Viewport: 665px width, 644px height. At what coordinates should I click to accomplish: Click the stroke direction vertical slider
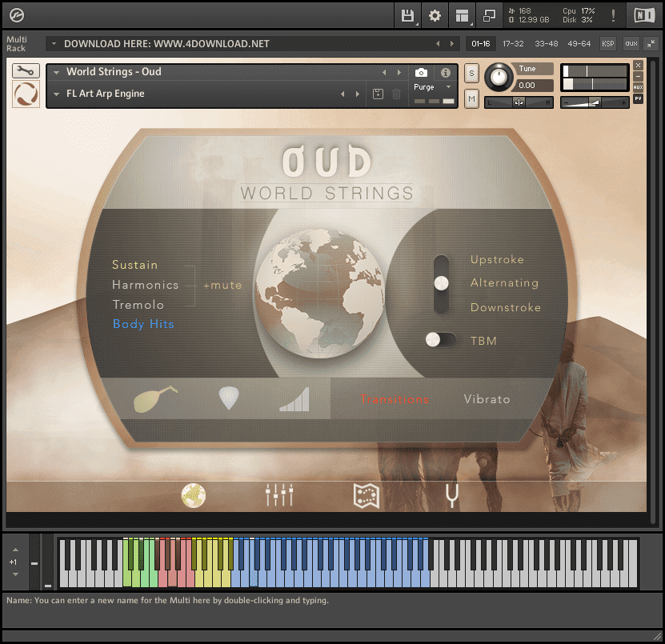tap(441, 284)
